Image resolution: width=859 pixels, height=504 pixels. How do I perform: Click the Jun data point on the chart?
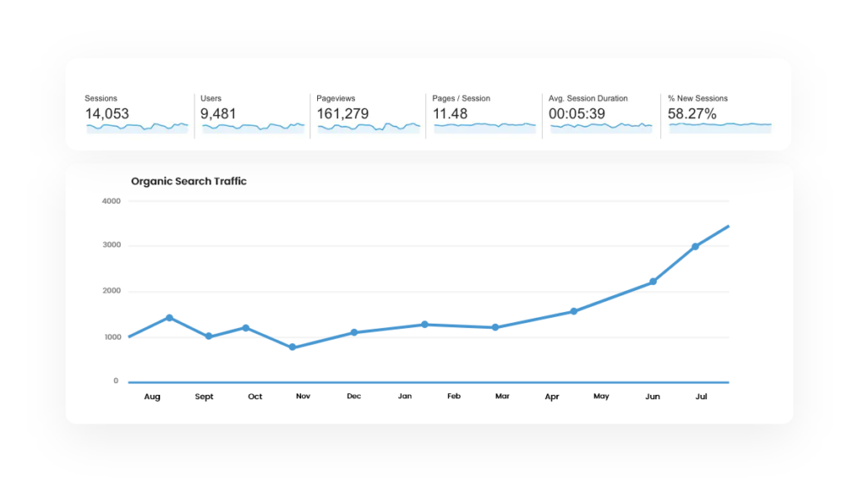coord(652,282)
